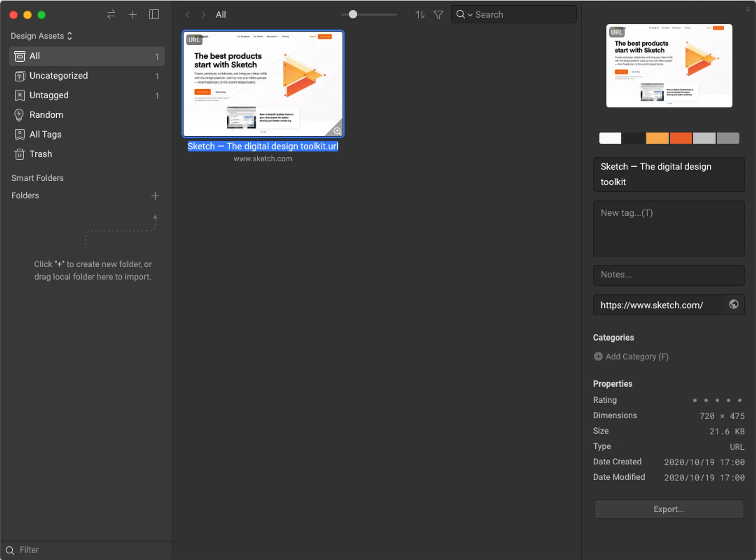Click the Export button

click(x=668, y=509)
